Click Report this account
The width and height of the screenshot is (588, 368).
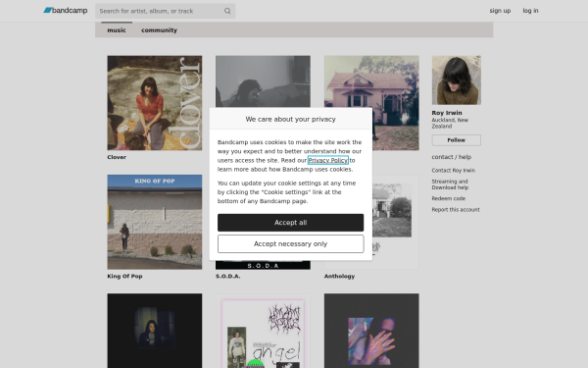tap(456, 210)
